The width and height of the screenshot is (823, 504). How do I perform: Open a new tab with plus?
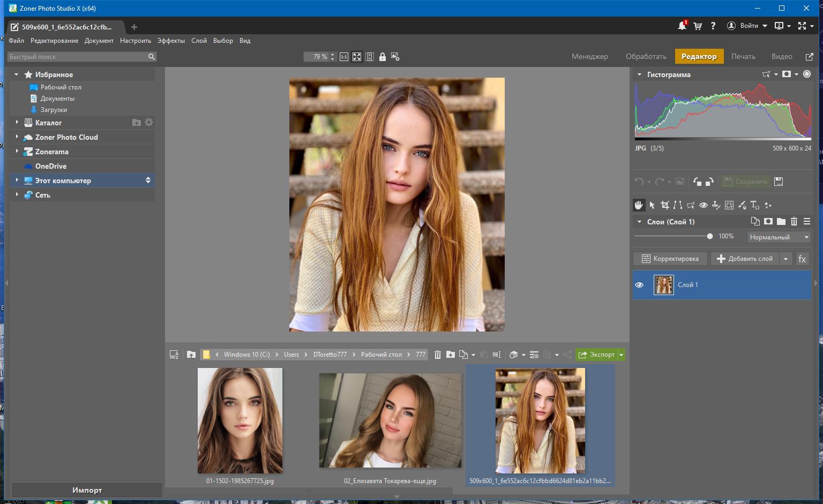[134, 27]
